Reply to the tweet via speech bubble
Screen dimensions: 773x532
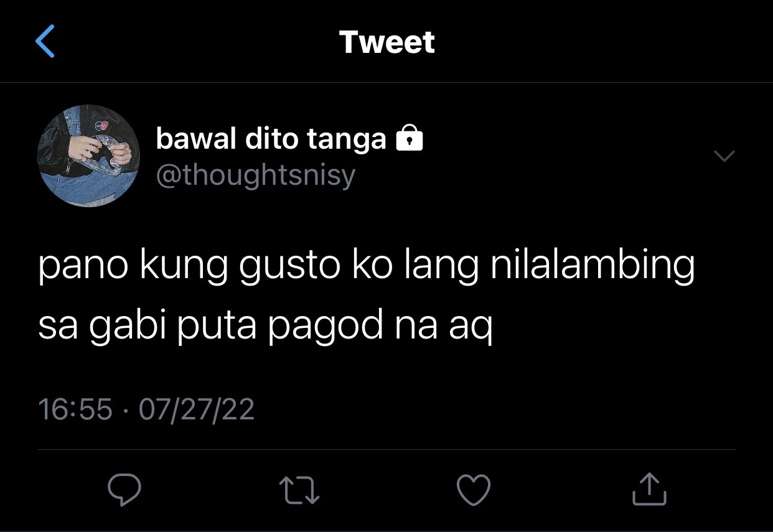point(124,489)
